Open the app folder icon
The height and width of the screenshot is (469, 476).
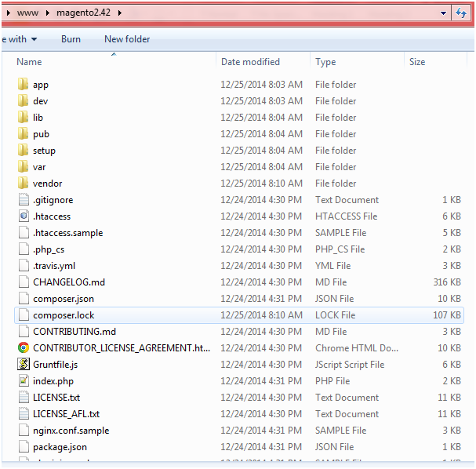[x=24, y=85]
